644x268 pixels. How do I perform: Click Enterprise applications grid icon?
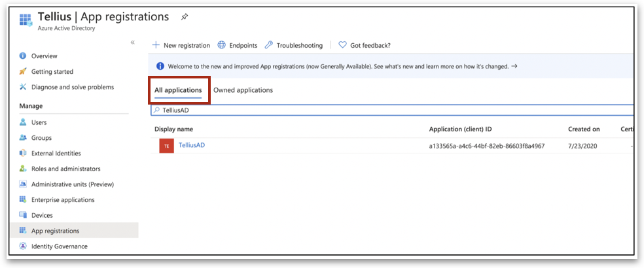tap(23, 199)
